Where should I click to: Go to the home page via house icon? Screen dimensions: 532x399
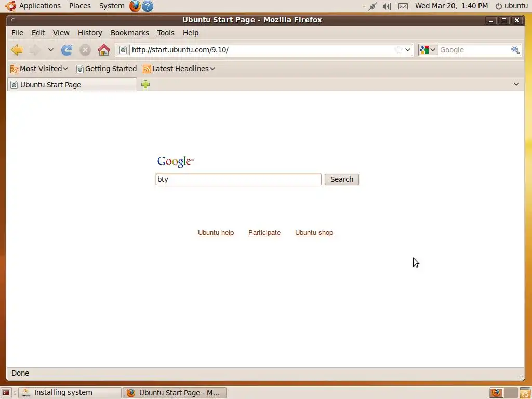click(104, 50)
